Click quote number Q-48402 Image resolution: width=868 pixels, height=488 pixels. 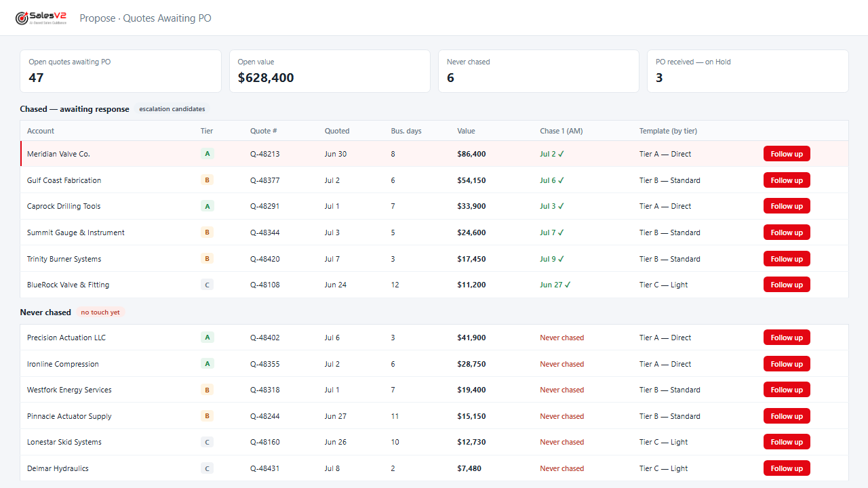(x=264, y=338)
